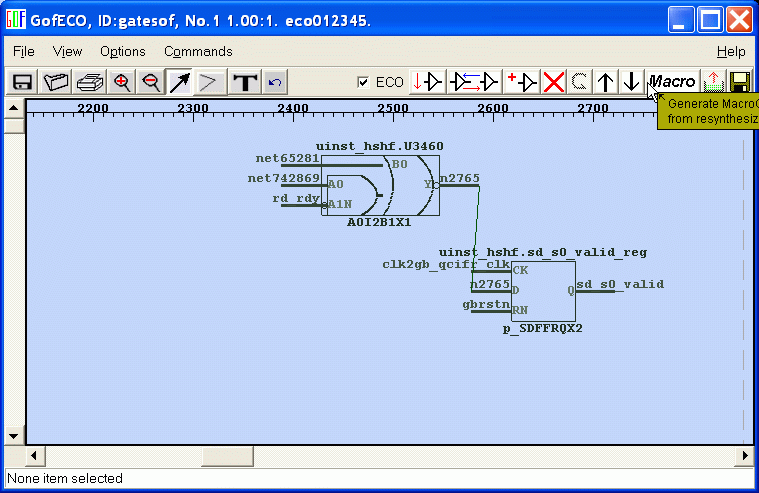Image resolution: width=759 pixels, height=493 pixels.
Task: Click the add gate plus icon
Action: coord(522,82)
